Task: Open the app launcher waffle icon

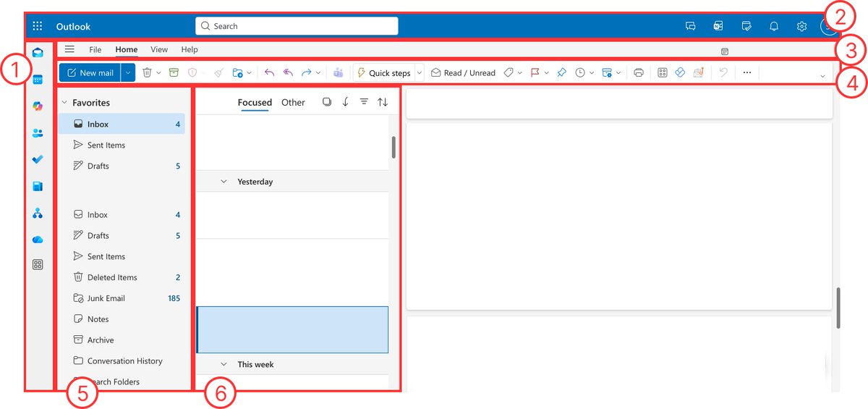Action: [x=38, y=26]
